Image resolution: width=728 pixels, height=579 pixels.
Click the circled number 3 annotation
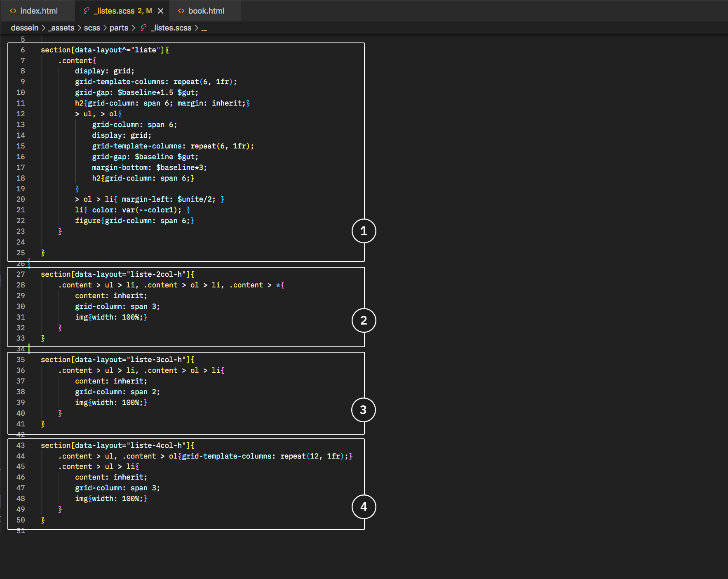click(x=363, y=410)
